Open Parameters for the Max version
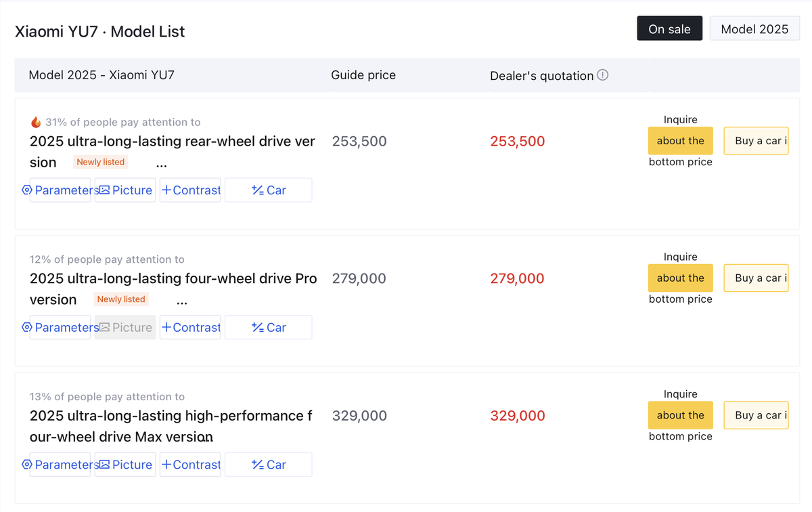The image size is (812, 512). tap(60, 465)
